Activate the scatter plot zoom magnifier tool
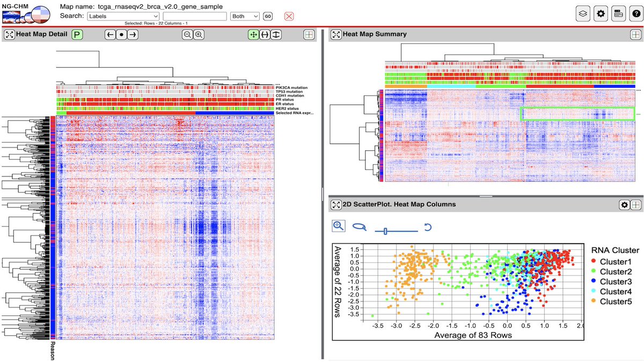 pos(339,226)
